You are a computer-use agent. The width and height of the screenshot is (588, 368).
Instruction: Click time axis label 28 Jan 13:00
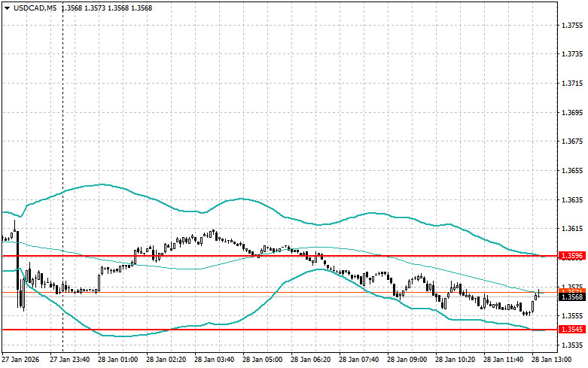pyautogui.click(x=552, y=360)
